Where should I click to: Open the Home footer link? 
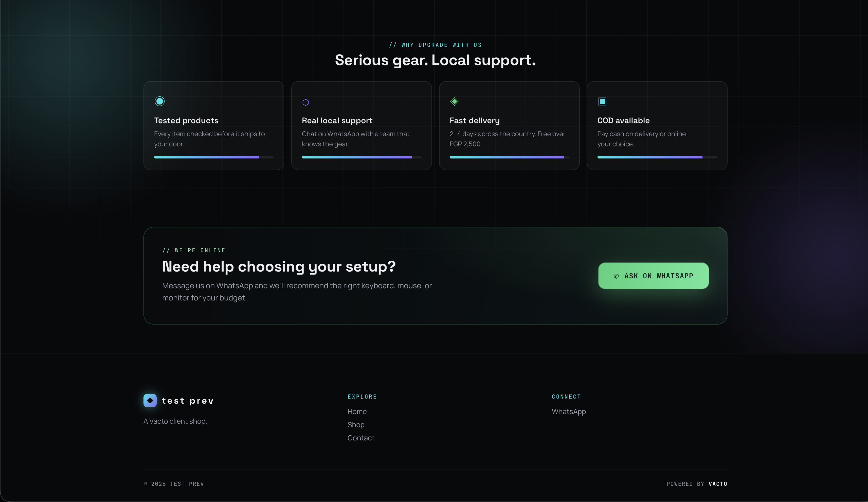click(x=357, y=411)
